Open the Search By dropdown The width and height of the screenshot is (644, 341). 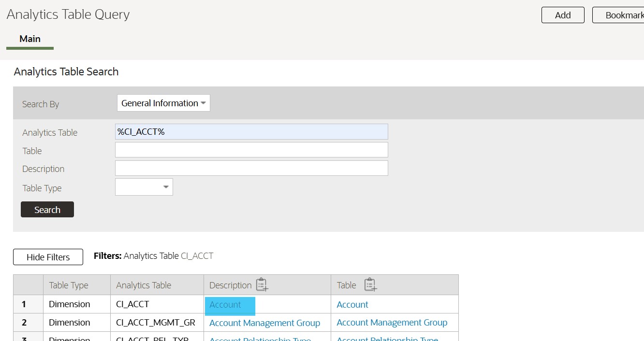(x=163, y=103)
